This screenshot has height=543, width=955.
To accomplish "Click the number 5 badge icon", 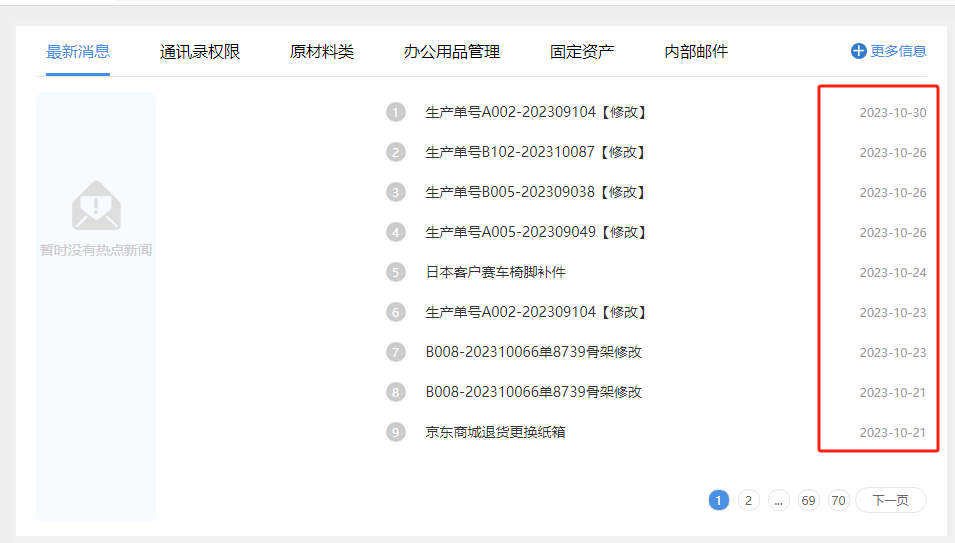I will tap(396, 272).
